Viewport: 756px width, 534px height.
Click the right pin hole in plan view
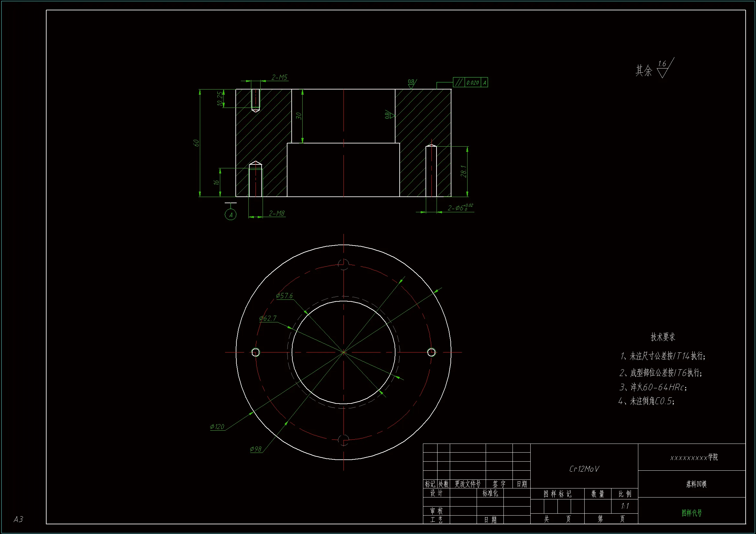(x=431, y=352)
